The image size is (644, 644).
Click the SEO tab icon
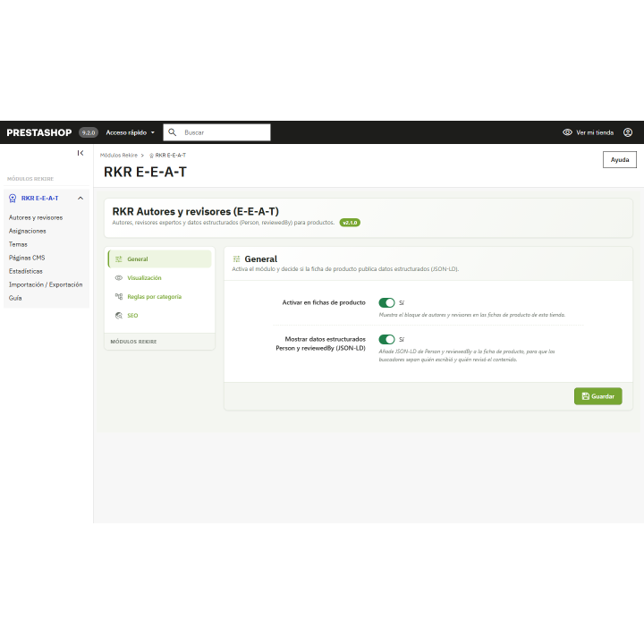click(119, 316)
